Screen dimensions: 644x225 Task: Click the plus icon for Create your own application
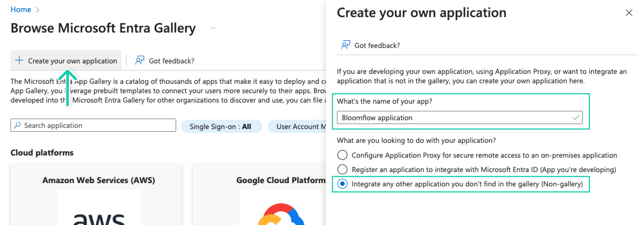click(19, 60)
